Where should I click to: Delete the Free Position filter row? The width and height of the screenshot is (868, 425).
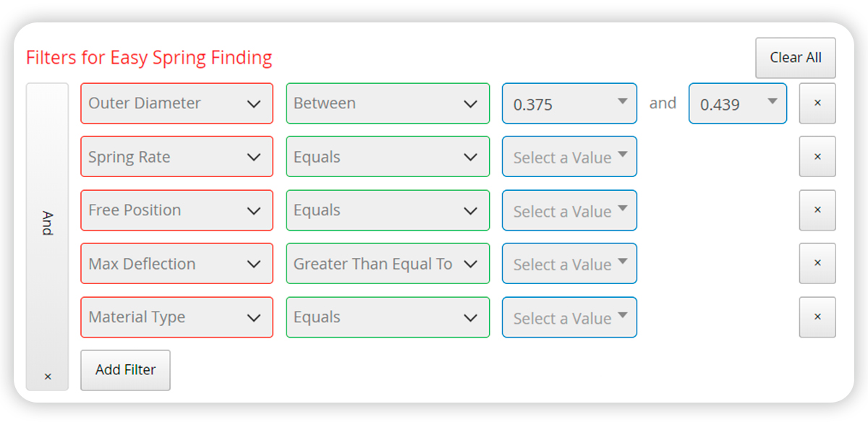click(817, 210)
